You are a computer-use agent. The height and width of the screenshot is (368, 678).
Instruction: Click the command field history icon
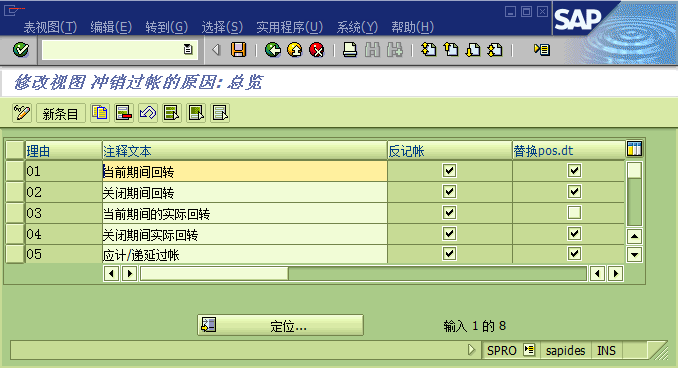pos(188,50)
